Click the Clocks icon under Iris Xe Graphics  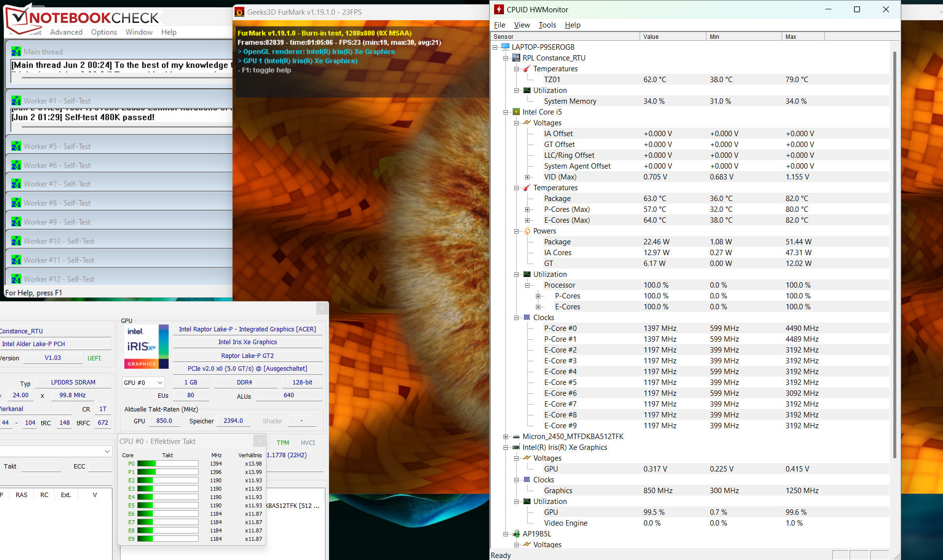[527, 479]
